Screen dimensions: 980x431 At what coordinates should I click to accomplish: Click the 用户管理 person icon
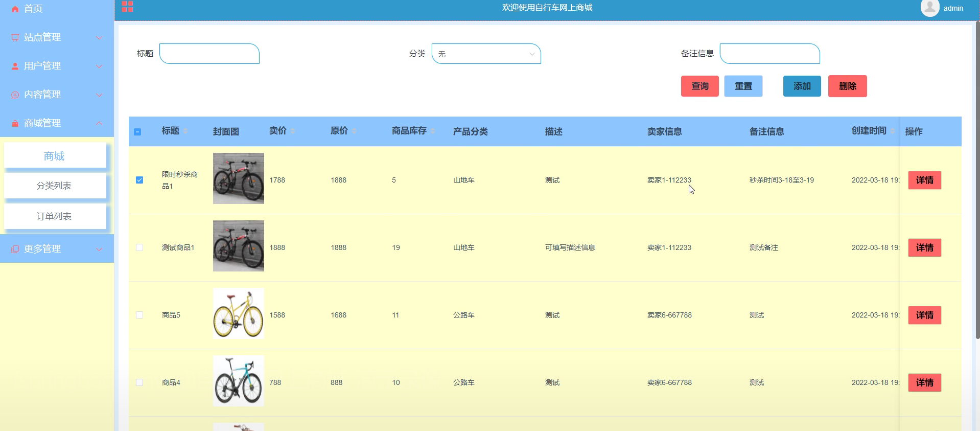click(x=15, y=66)
